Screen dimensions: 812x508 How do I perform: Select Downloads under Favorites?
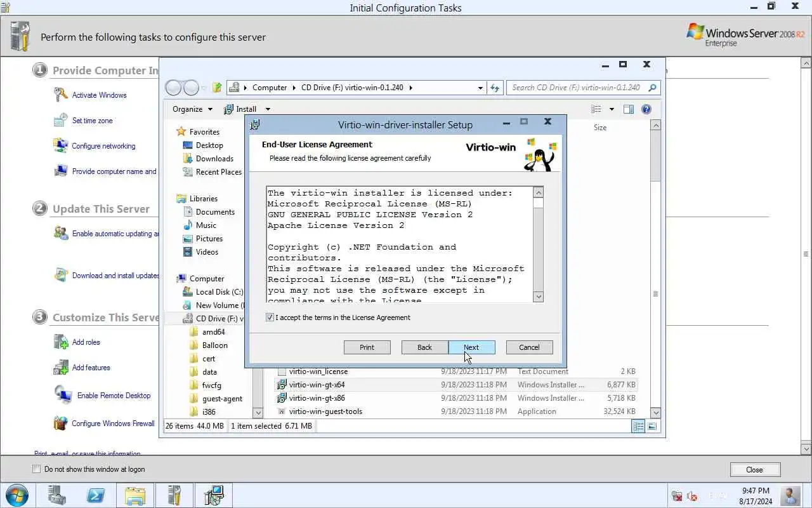point(214,159)
